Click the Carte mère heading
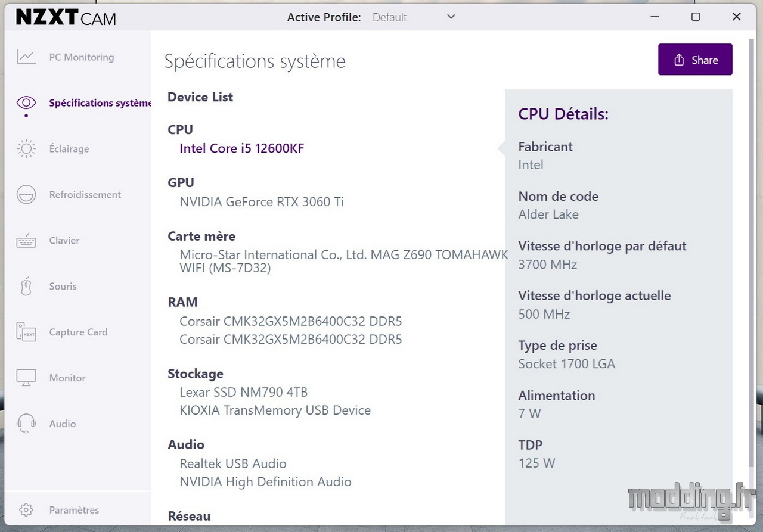 [x=201, y=236]
